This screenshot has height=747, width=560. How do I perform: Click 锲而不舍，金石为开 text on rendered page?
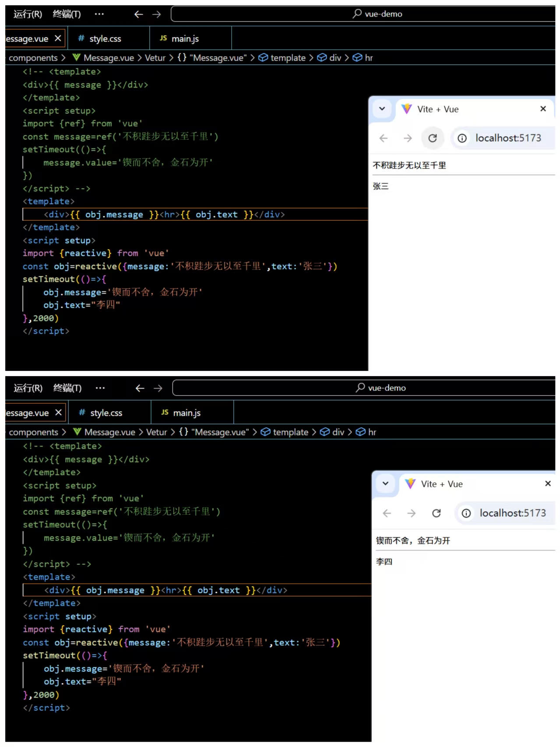click(x=413, y=541)
